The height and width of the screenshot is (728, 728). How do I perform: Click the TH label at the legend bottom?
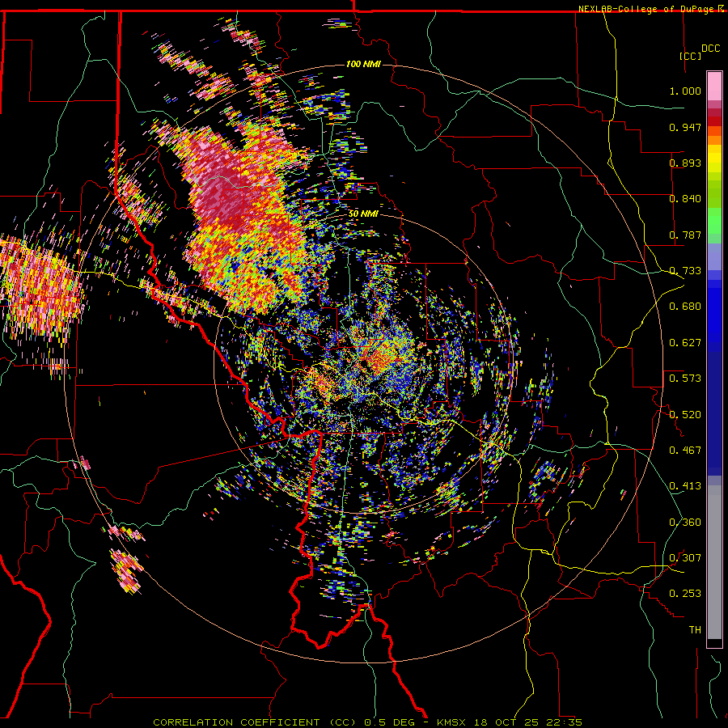tap(695, 630)
